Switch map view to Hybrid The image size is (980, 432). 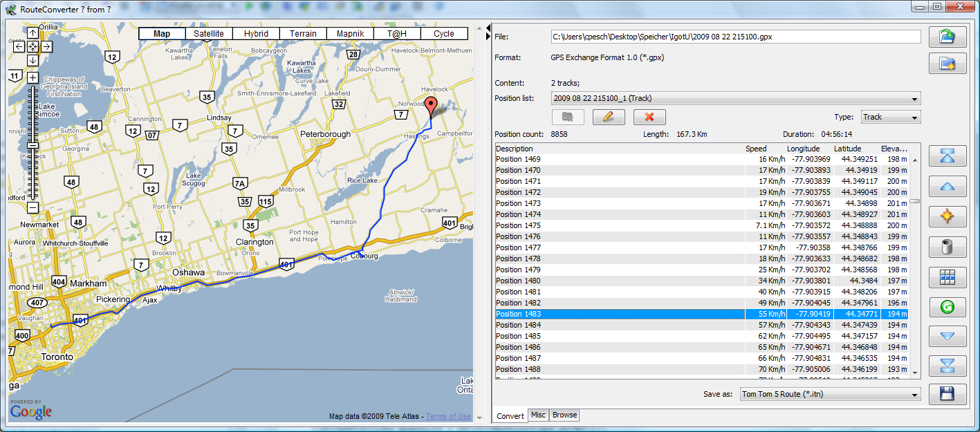tap(256, 34)
